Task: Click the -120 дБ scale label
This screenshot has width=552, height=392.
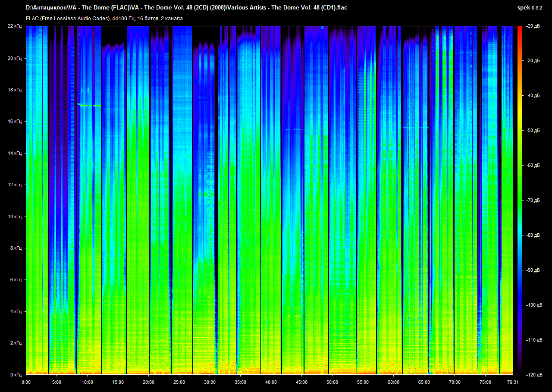Action: (x=532, y=375)
